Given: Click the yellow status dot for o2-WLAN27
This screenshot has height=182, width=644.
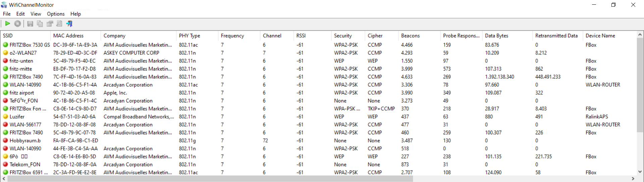Looking at the screenshot, I should [5, 53].
